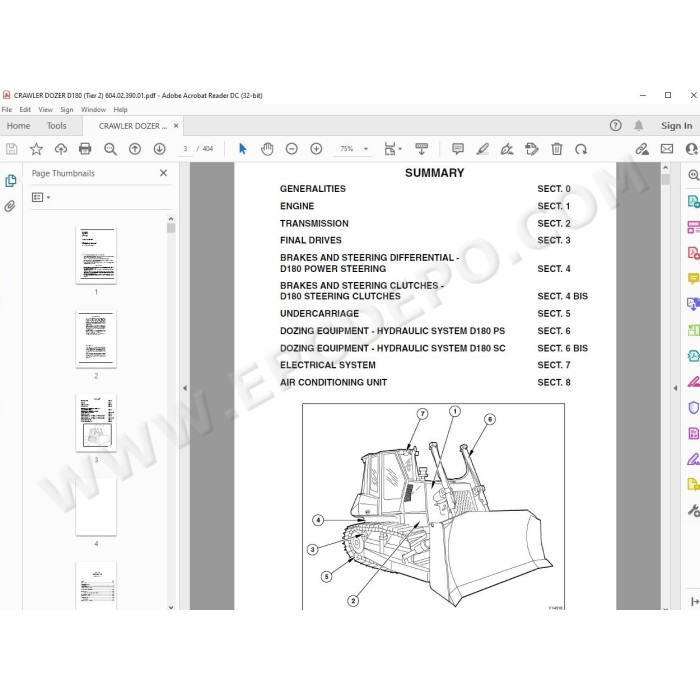The image size is (700, 700).
Task: Click the upload to cloud icon
Action: point(61,149)
